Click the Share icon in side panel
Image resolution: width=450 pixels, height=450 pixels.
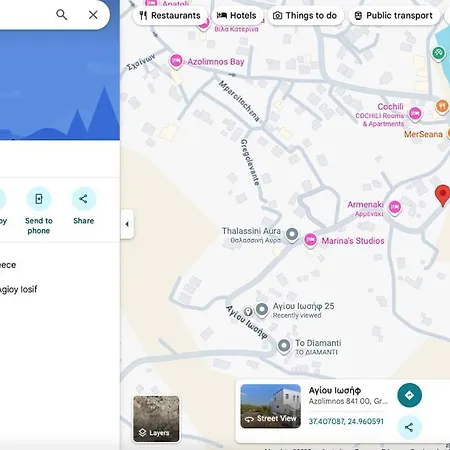pyautogui.click(x=83, y=199)
